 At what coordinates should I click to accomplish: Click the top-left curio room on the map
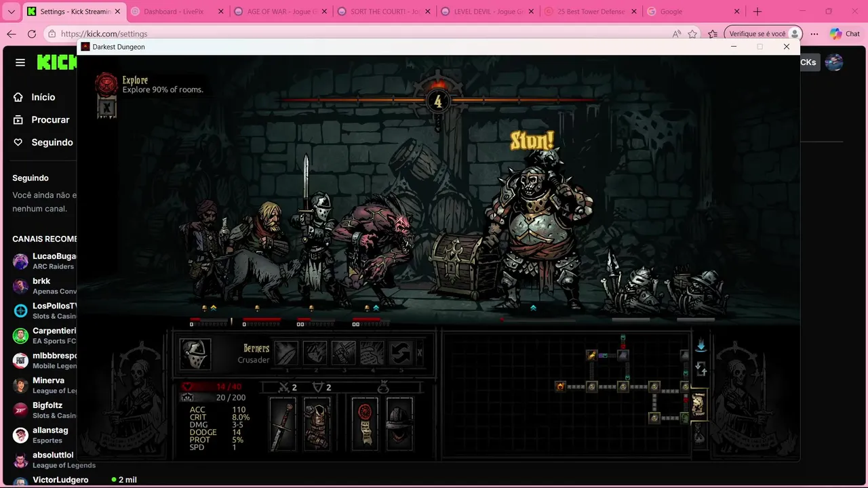tap(591, 355)
